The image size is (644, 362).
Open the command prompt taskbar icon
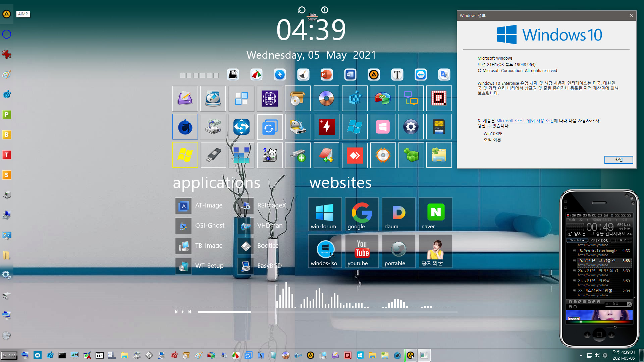pyautogui.click(x=62, y=355)
